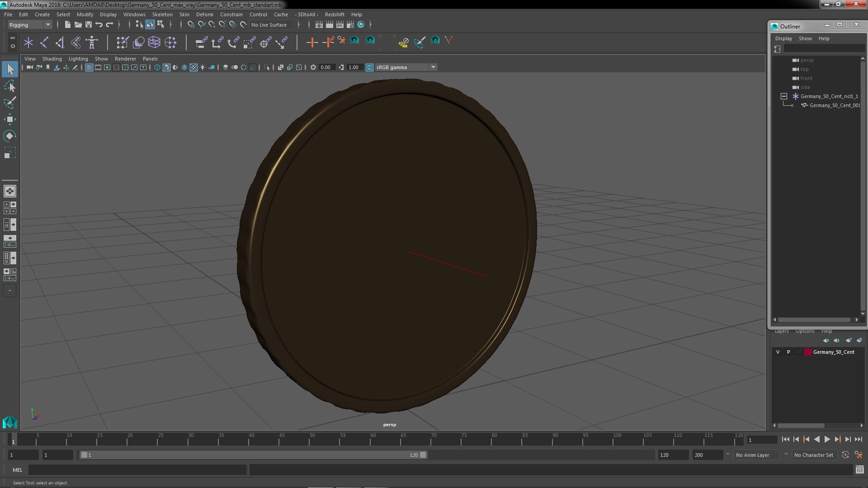Click the Create Joint skeleton icon
This screenshot has width=868, height=488.
click(x=44, y=42)
